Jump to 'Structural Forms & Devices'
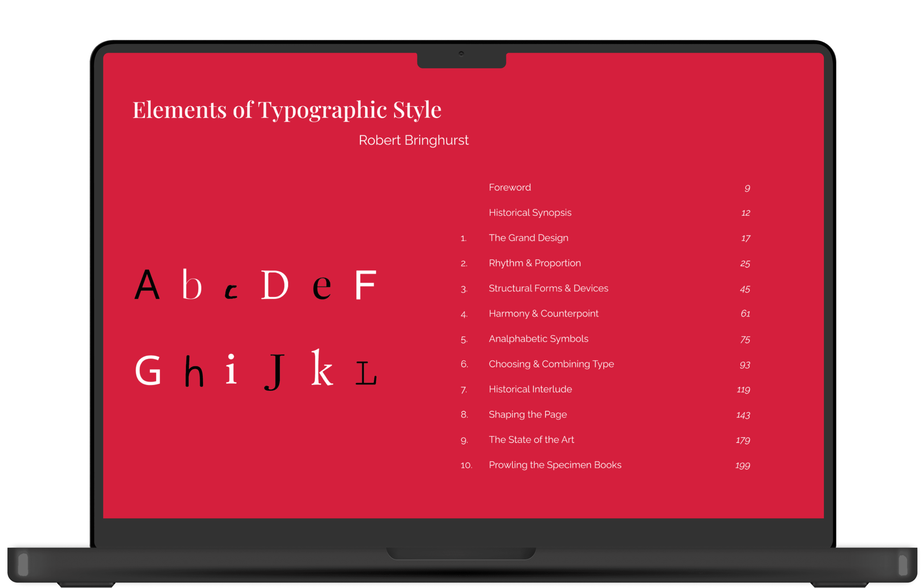 click(548, 288)
